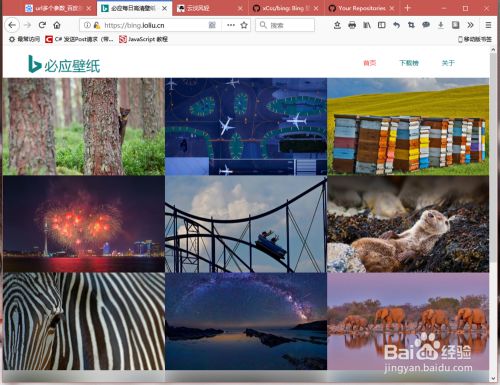Click the forward navigation arrow
This screenshot has width=500, height=385.
click(28, 25)
